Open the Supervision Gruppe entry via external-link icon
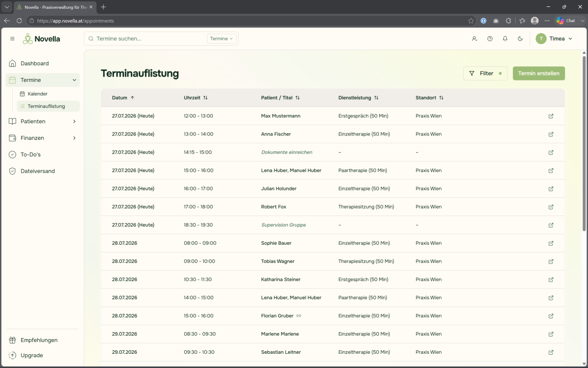The image size is (588, 368). (551, 225)
